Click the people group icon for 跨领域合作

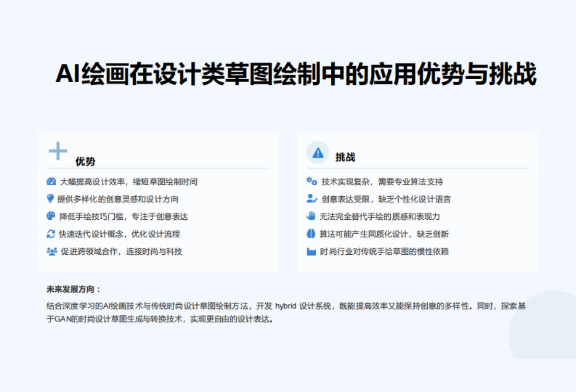click(52, 251)
